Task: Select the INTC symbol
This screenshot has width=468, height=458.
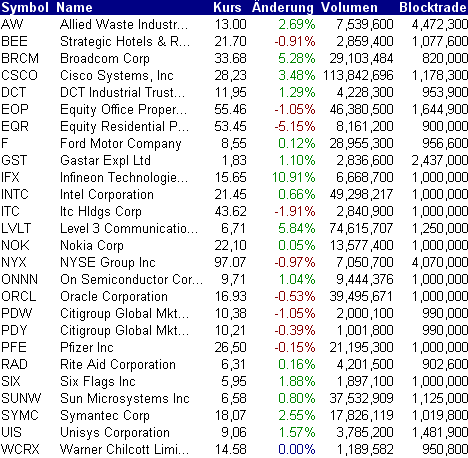Action: point(15,194)
